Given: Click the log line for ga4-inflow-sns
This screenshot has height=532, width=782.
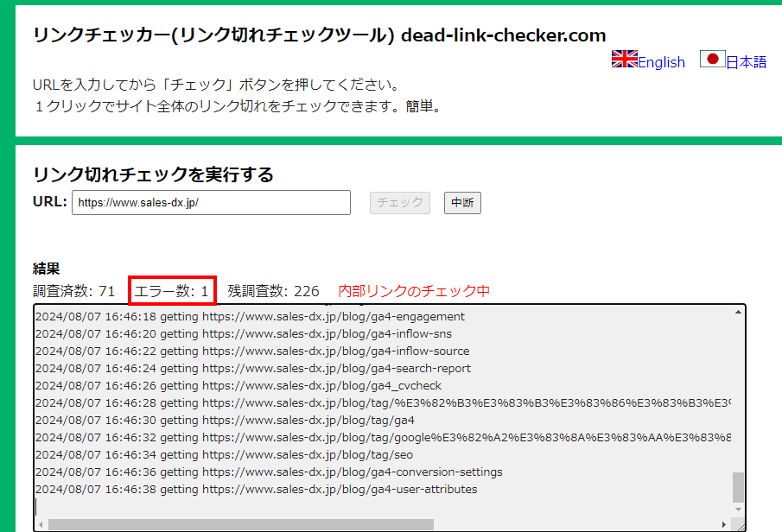Looking at the screenshot, I should click(x=244, y=333).
